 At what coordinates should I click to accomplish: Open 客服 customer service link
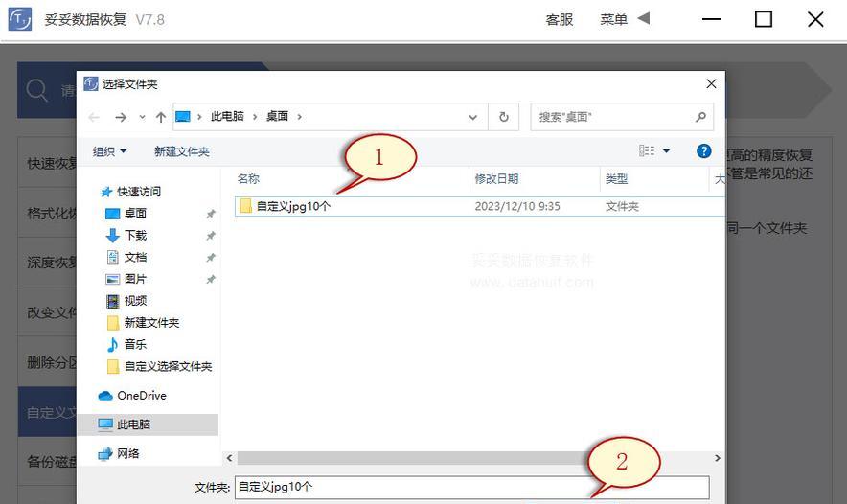coord(560,19)
